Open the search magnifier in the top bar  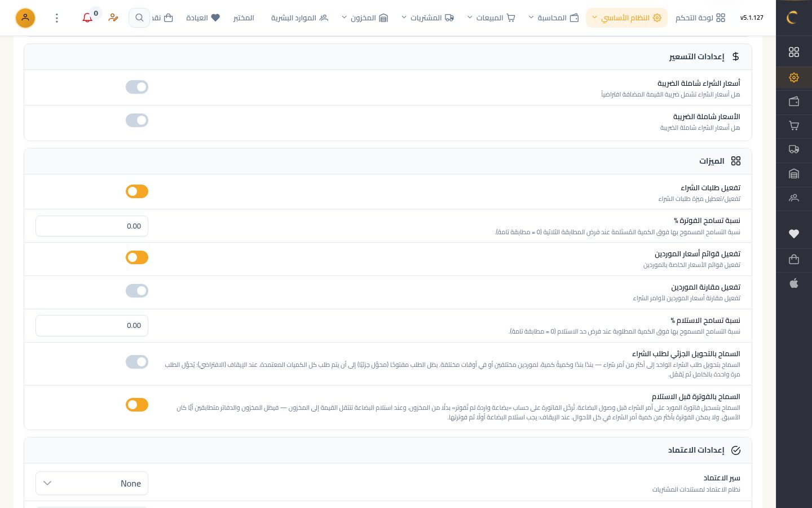139,18
